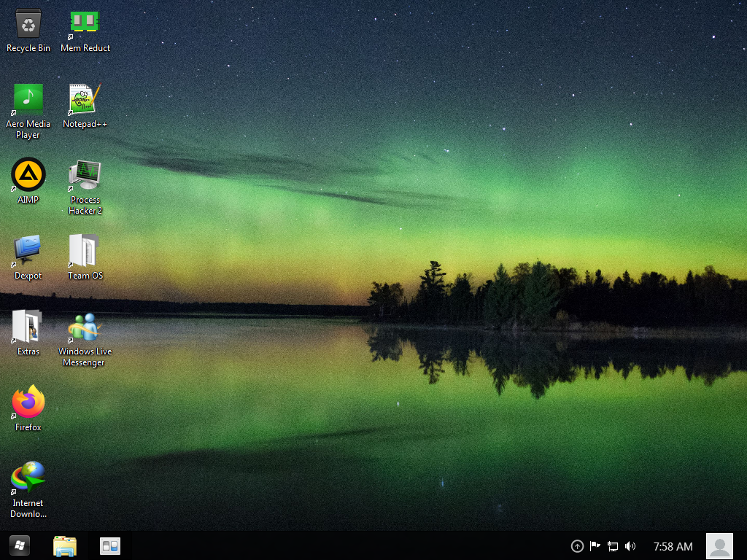Select the Process Hacker 2 shortcut
Image resolution: width=747 pixels, height=560 pixels.
[x=85, y=176]
